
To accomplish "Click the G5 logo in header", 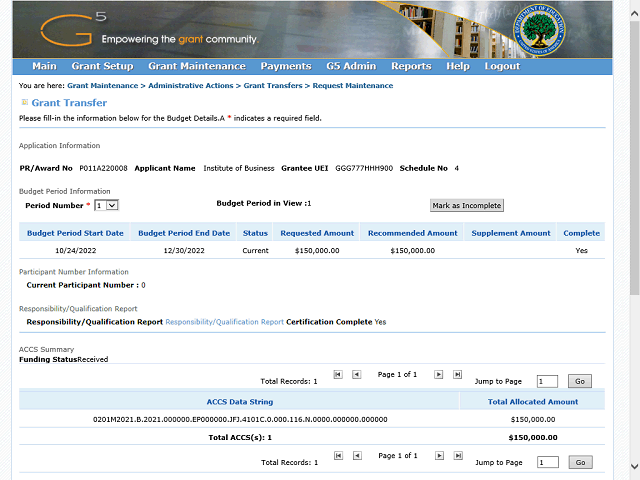I will pos(75,29).
